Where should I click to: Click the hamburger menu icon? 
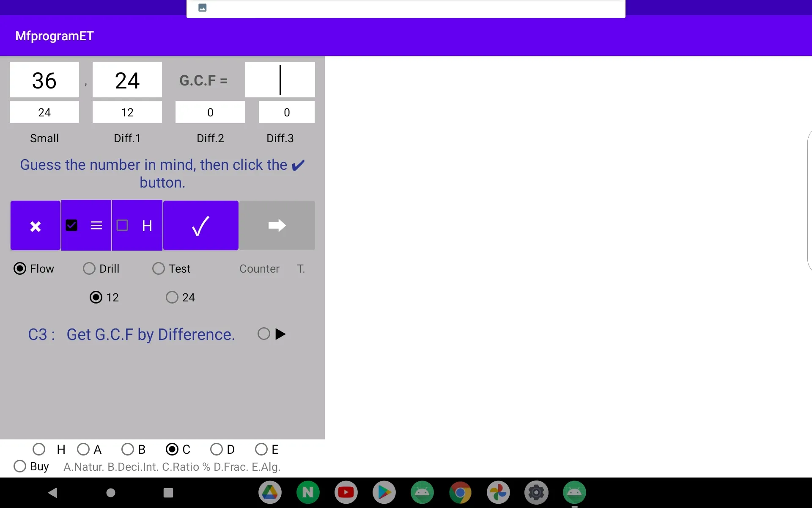pos(96,225)
